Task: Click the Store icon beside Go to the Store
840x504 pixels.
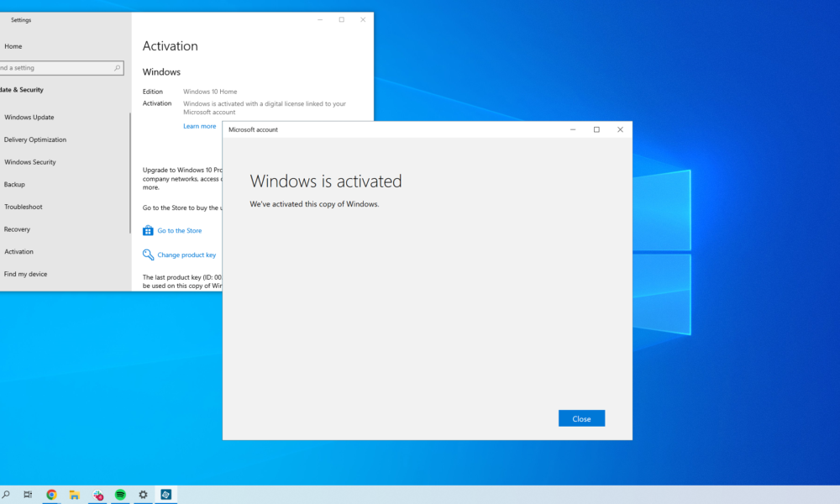Action: pos(148,230)
